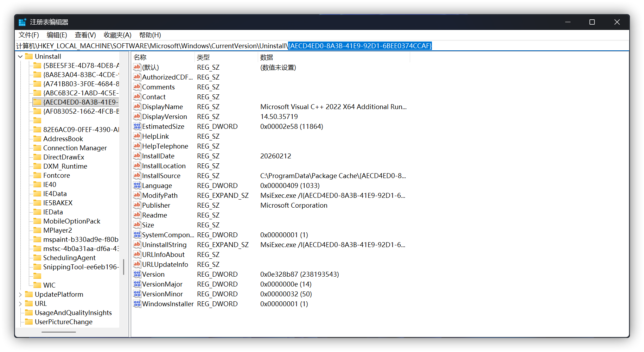Click the EstimatedSize DWORD value icon

[137, 126]
